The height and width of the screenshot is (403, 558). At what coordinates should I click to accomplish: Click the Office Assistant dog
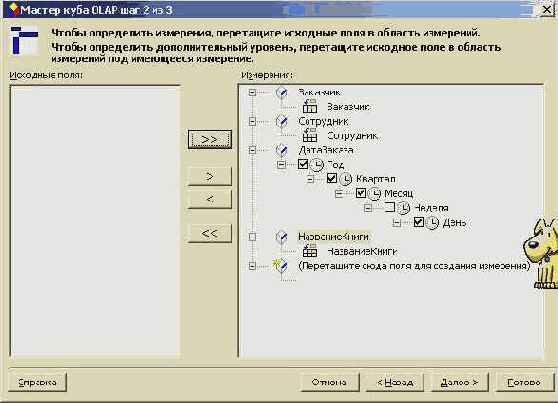541,253
